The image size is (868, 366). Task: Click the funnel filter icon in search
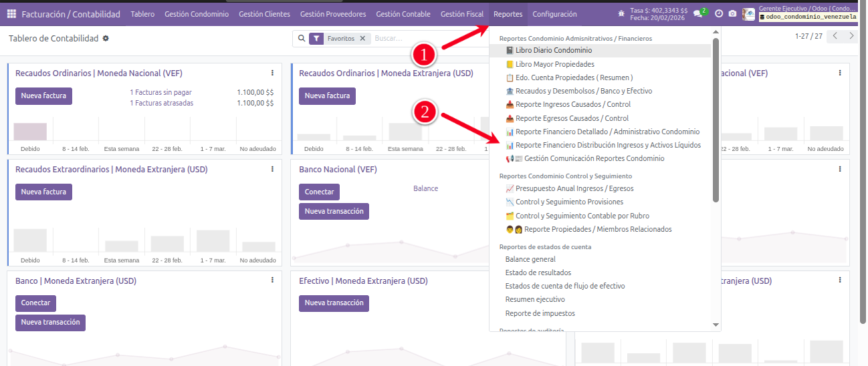point(316,39)
